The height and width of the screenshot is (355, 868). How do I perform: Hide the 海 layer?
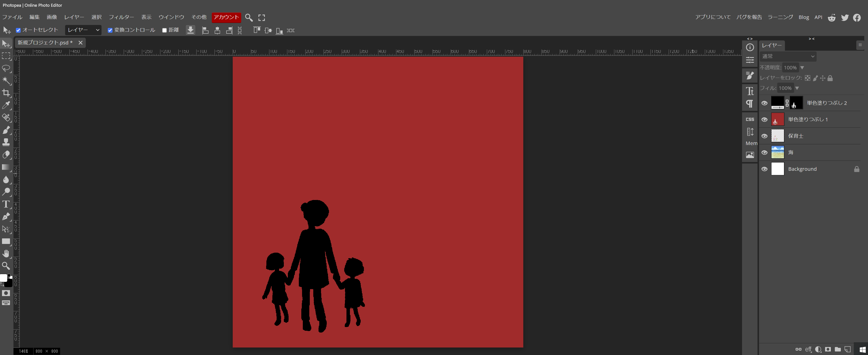(764, 152)
